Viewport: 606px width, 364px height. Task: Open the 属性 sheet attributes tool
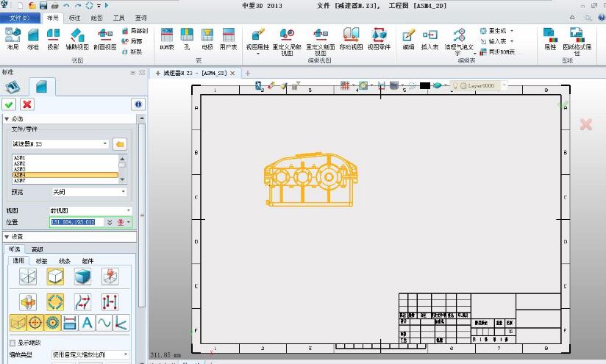(x=550, y=39)
